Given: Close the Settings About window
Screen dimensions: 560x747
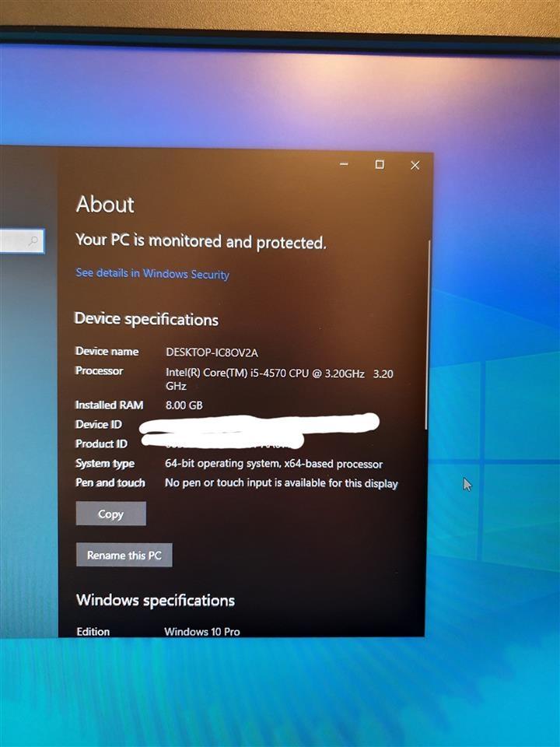Looking at the screenshot, I should pyautogui.click(x=415, y=165).
